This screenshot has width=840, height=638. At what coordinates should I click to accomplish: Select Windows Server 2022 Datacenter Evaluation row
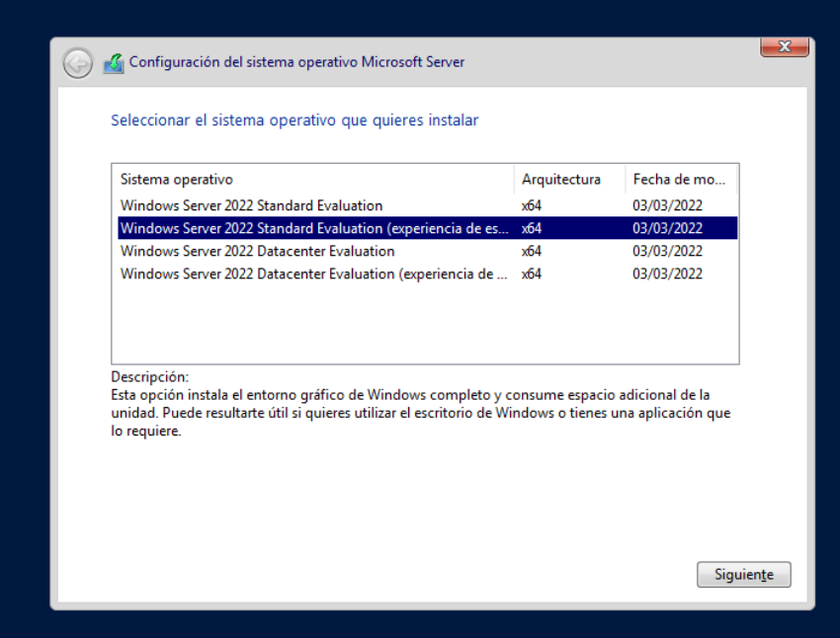(x=428, y=251)
